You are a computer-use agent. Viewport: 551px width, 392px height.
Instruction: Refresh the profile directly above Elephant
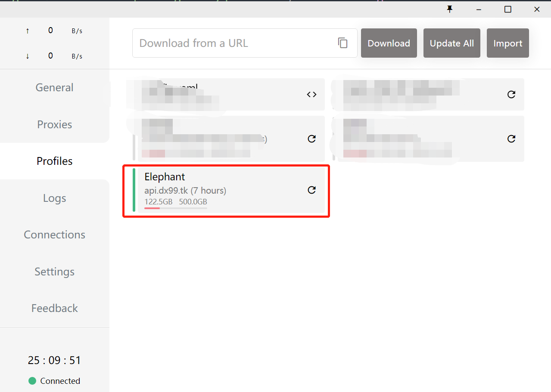pos(311,139)
